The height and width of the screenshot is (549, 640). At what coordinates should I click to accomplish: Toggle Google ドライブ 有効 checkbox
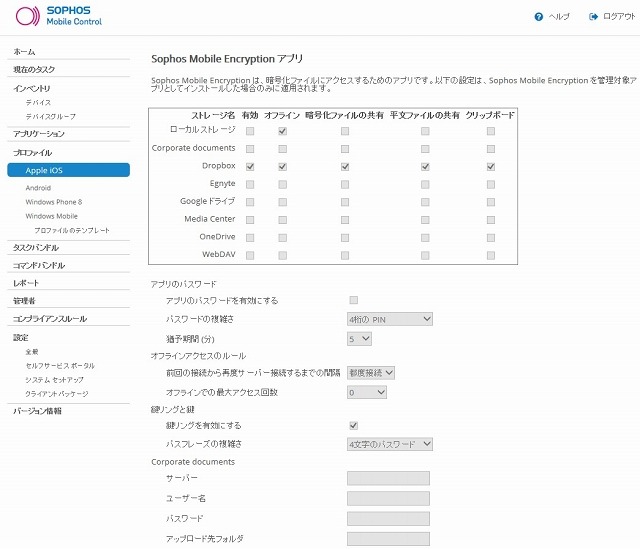coord(250,202)
